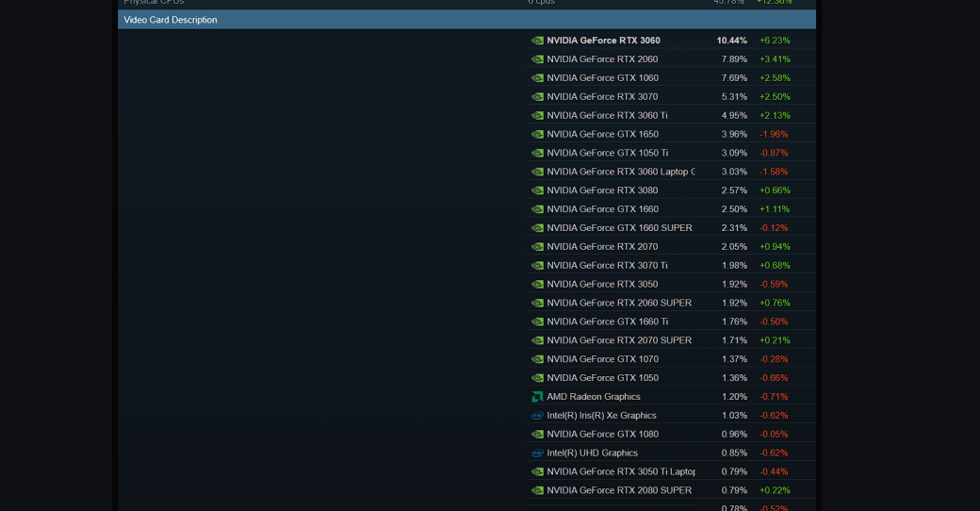Click the NVIDIA logo beside RTX 3080
This screenshot has width=980, height=511.
coord(537,190)
